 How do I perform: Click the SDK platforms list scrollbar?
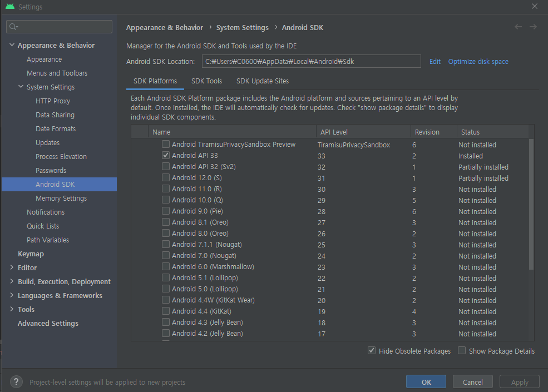click(x=531, y=205)
